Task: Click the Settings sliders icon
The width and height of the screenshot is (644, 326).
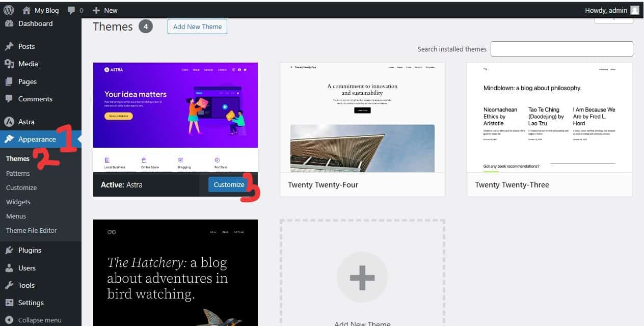Action: [x=9, y=303]
